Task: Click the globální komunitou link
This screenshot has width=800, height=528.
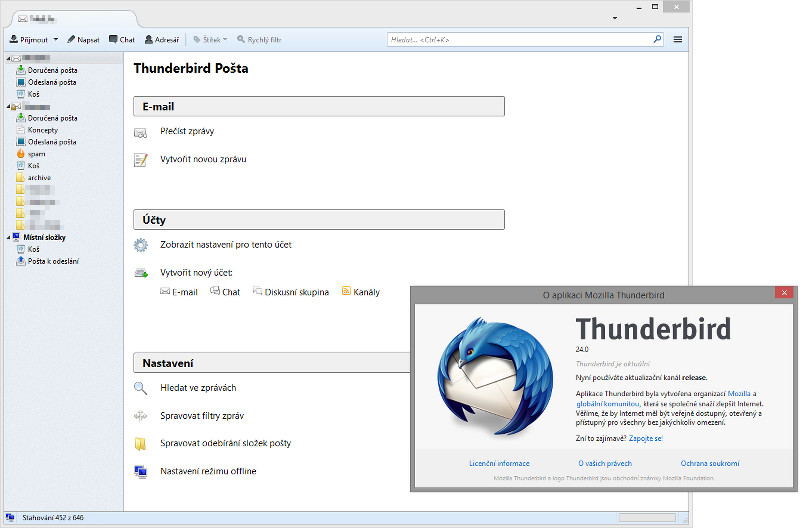Action: click(x=607, y=404)
